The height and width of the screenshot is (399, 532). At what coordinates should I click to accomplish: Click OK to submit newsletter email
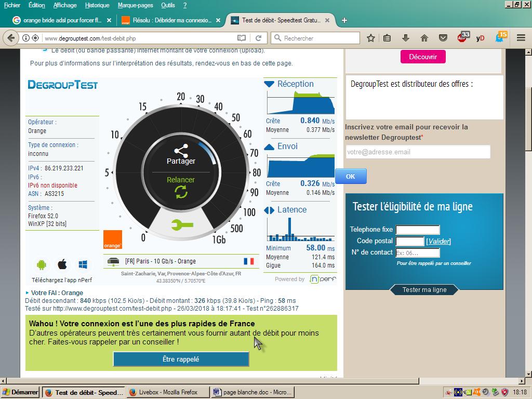pos(351,176)
